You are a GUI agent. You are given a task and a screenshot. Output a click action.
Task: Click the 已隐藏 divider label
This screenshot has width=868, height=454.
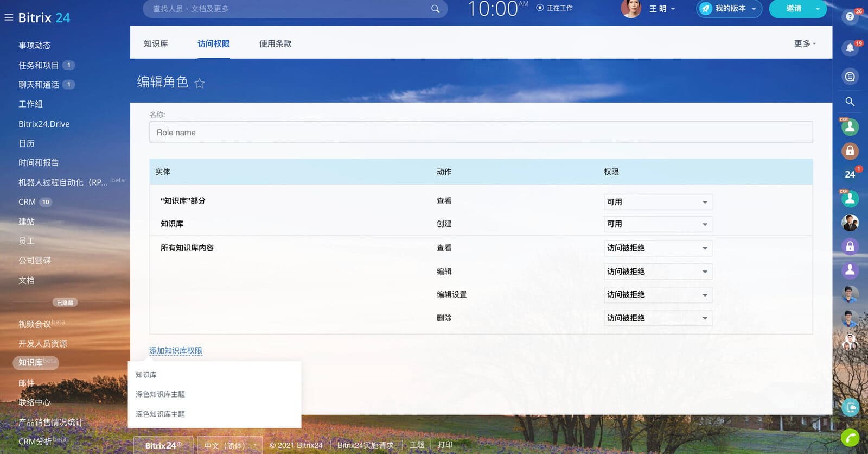(x=65, y=302)
